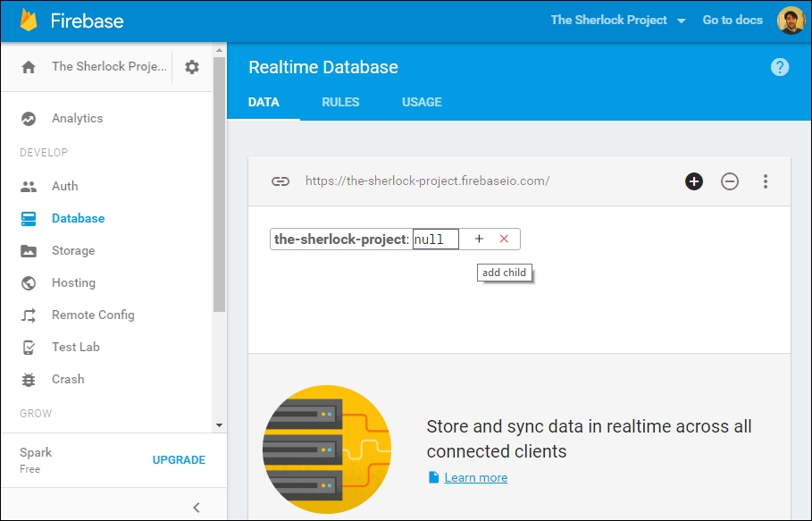Open the three-dot database menu
812x521 pixels.
tap(766, 181)
